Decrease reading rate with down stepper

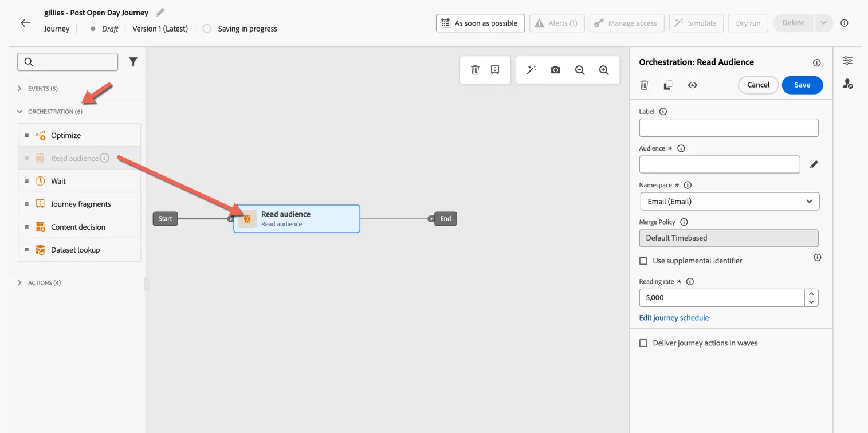[811, 302]
